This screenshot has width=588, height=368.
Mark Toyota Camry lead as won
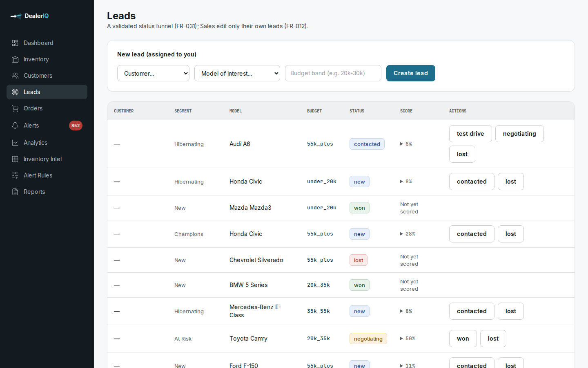pos(463,339)
